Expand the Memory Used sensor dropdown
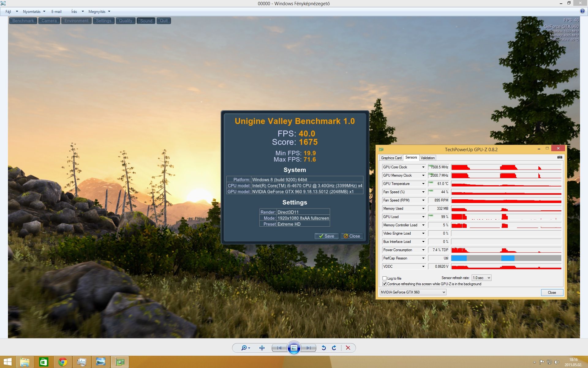 (x=423, y=209)
